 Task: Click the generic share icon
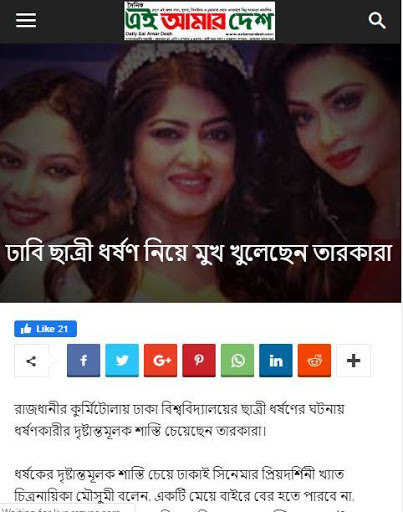(x=31, y=361)
